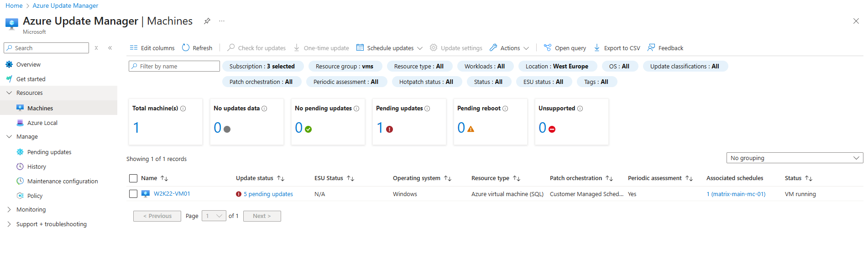This screenshot has height=280, width=868.
Task: Collapse the Manage section
Action: click(9, 136)
